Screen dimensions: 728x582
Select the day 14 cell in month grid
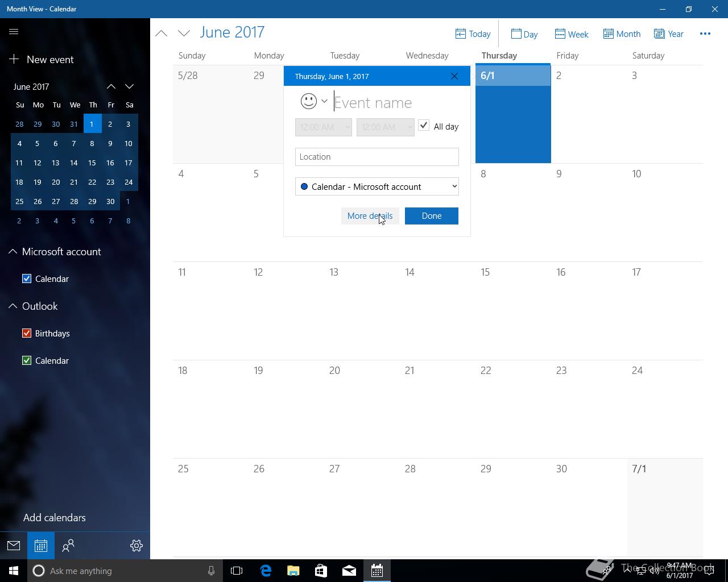(x=437, y=311)
